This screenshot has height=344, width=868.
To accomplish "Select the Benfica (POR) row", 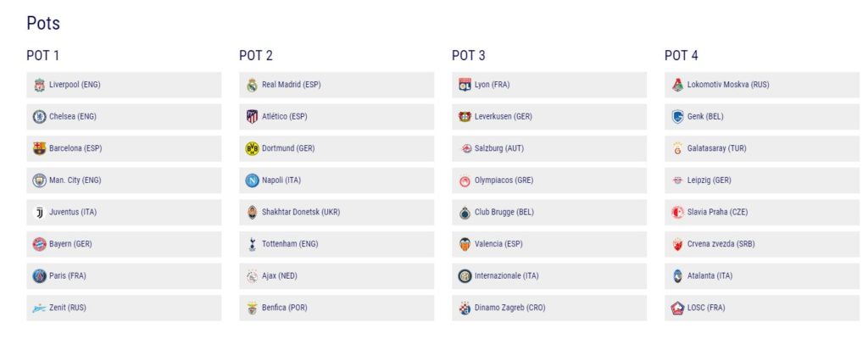I will click(337, 308).
